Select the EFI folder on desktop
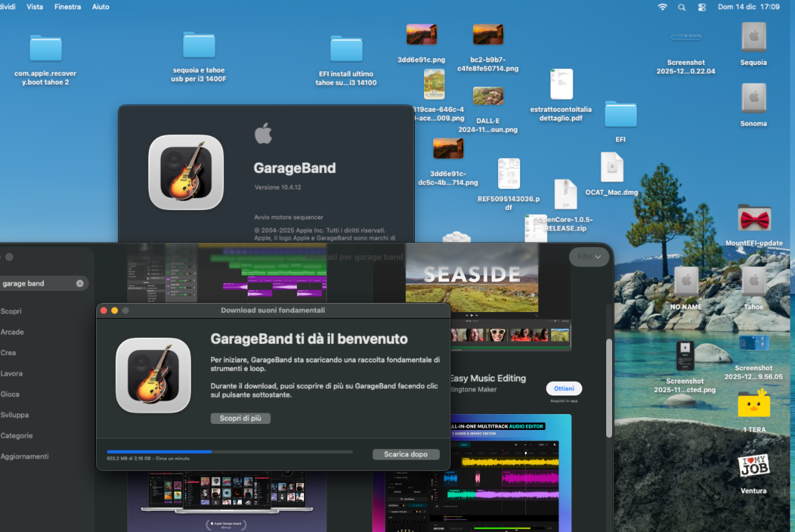795x532 pixels. click(620, 115)
